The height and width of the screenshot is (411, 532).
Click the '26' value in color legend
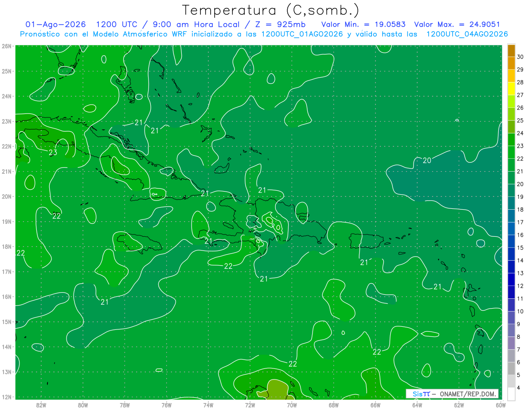(520, 108)
